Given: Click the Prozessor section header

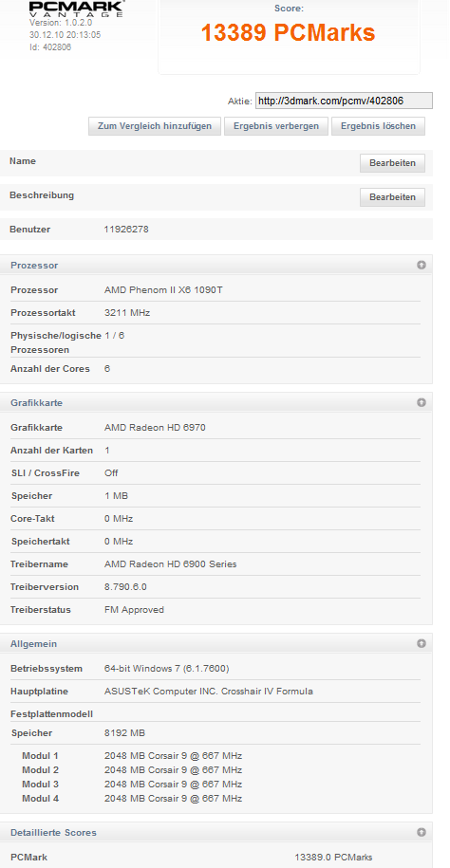Looking at the screenshot, I should (216, 266).
